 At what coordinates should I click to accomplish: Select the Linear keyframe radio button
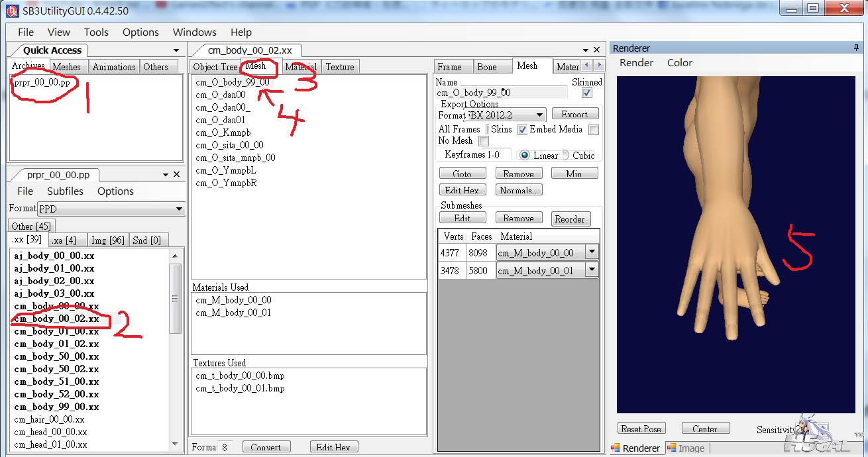click(x=524, y=156)
